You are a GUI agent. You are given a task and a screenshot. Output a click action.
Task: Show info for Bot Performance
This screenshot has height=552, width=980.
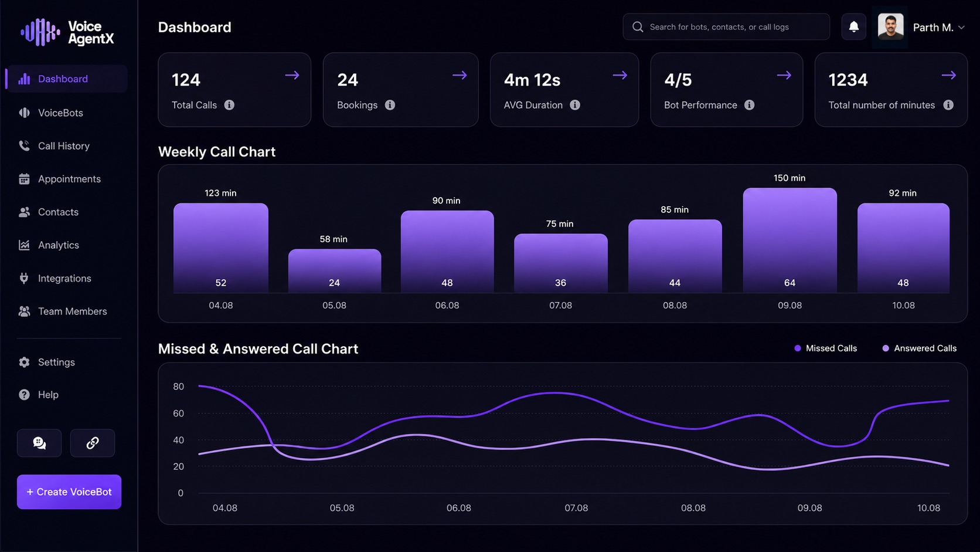coord(749,105)
